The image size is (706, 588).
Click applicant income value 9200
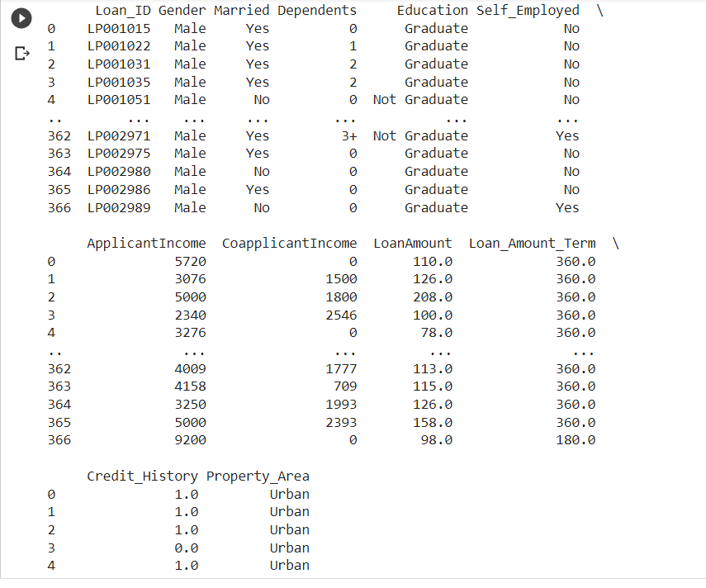click(190, 440)
